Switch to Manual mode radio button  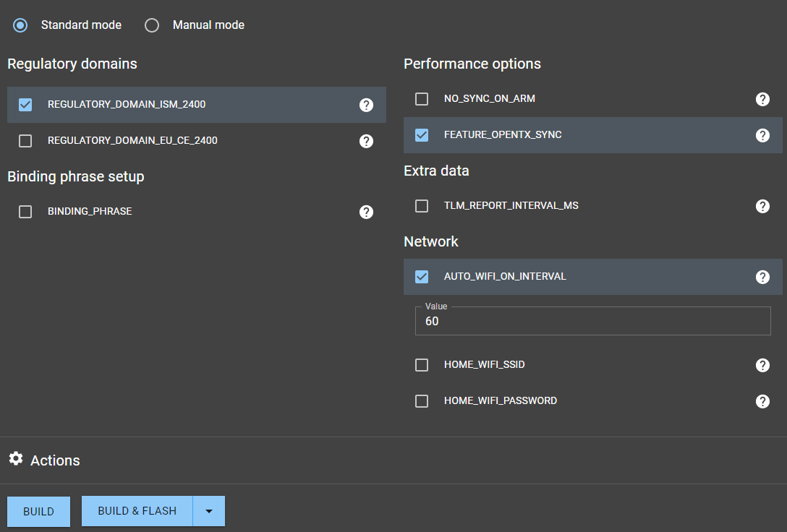[152, 25]
